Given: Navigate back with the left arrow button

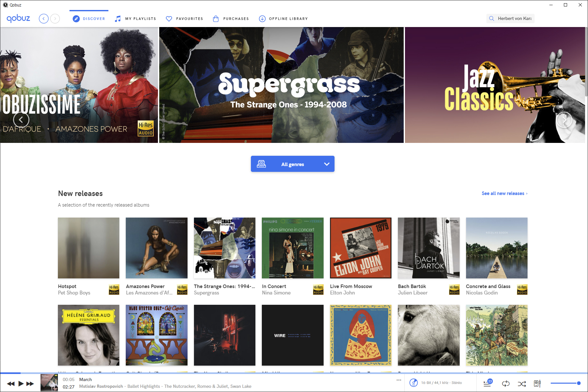Looking at the screenshot, I should point(44,19).
